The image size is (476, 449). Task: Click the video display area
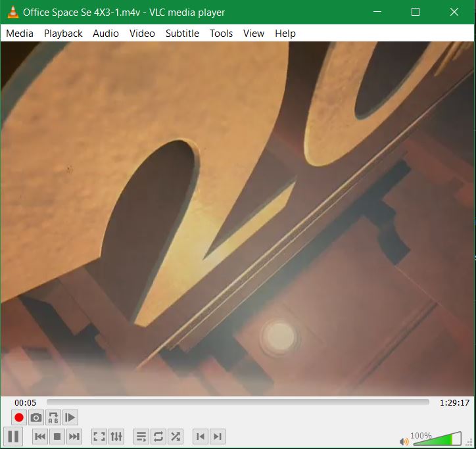238,218
